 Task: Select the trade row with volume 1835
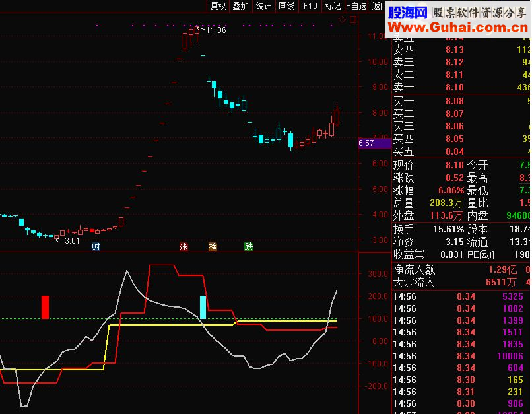coord(461,344)
